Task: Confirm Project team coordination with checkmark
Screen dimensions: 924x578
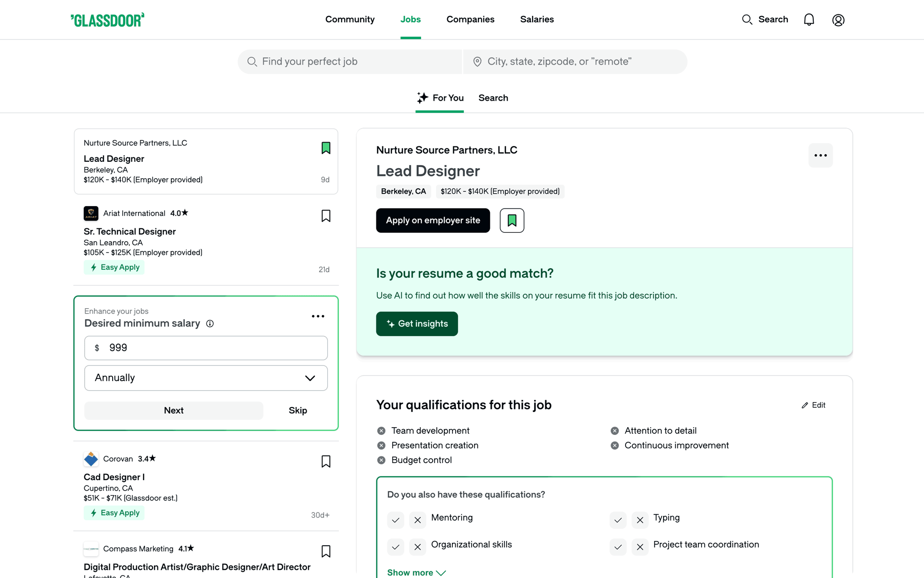Action: coord(618,547)
